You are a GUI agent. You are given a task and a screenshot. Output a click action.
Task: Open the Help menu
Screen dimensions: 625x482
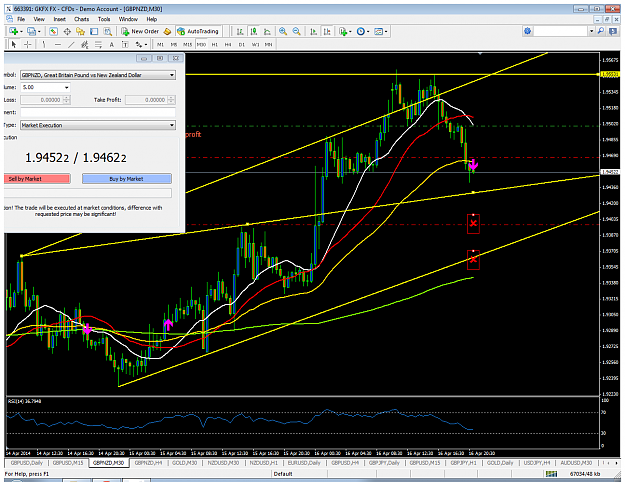click(151, 19)
